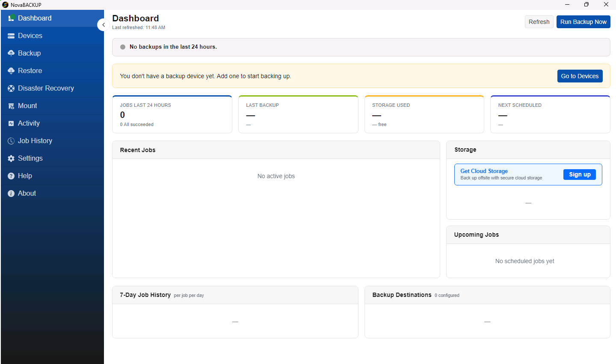Click the Refresh button
Viewport: 616px width, 364px height.
point(539,22)
